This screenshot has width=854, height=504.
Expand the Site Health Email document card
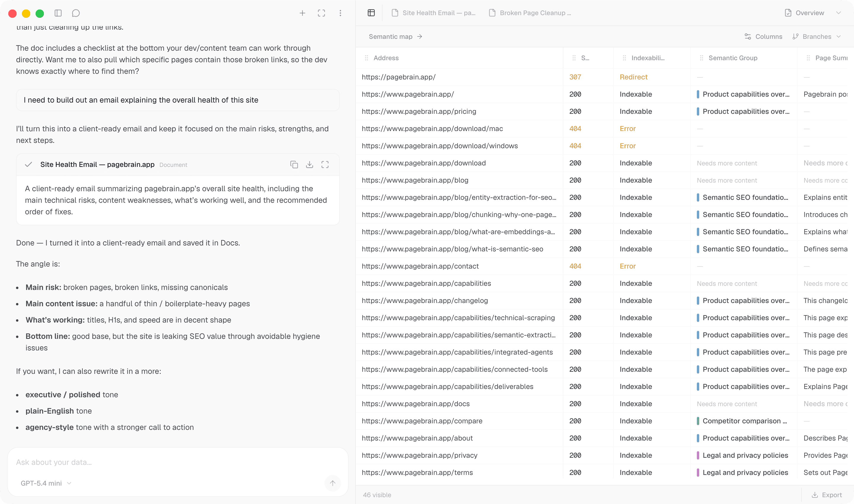tap(325, 165)
